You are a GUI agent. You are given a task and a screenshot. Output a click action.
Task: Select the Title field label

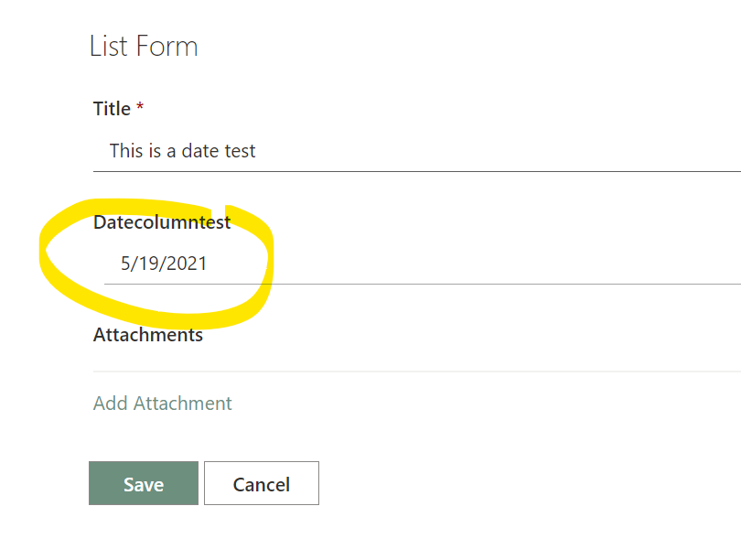click(x=112, y=108)
